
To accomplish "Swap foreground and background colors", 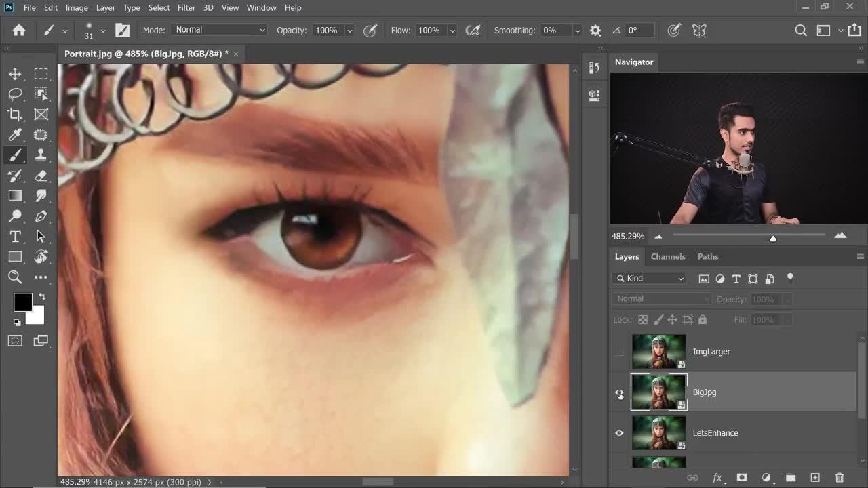I will click(42, 296).
